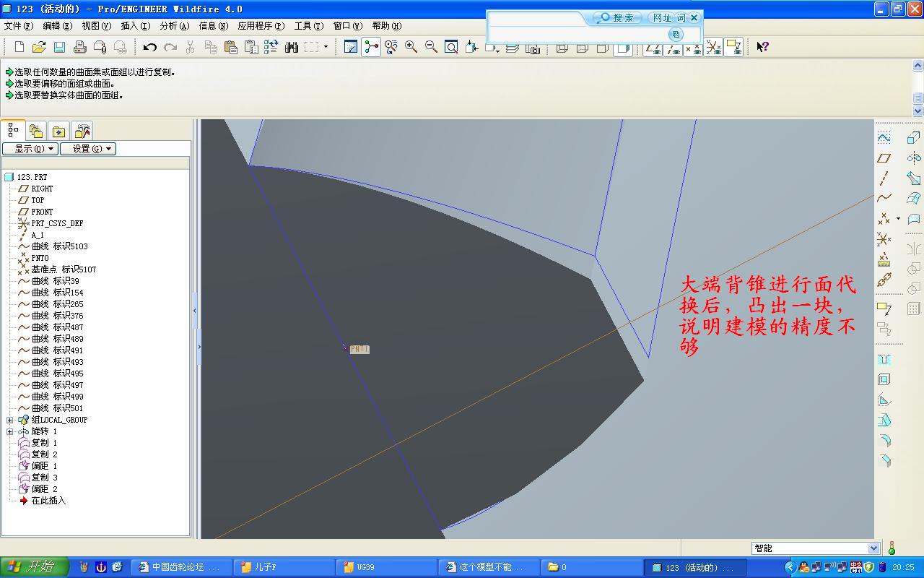Create a new file with the New icon

[x=19, y=47]
